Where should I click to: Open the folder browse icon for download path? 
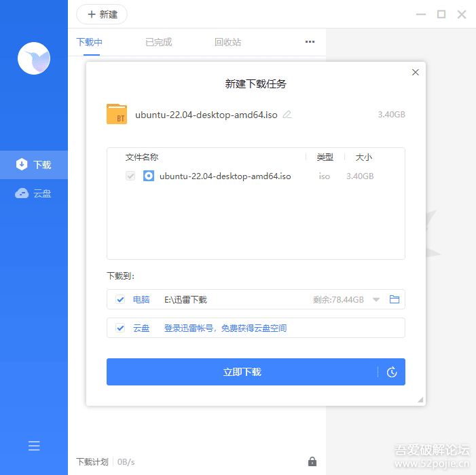point(395,299)
